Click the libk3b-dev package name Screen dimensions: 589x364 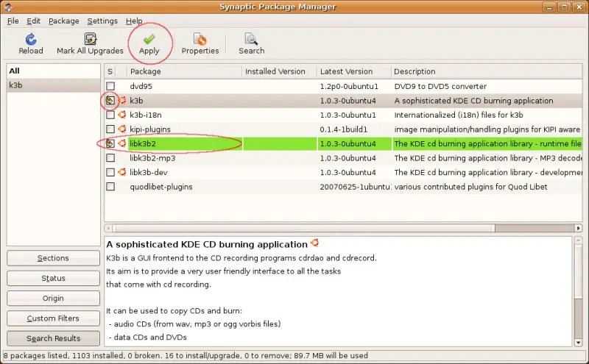click(x=149, y=172)
